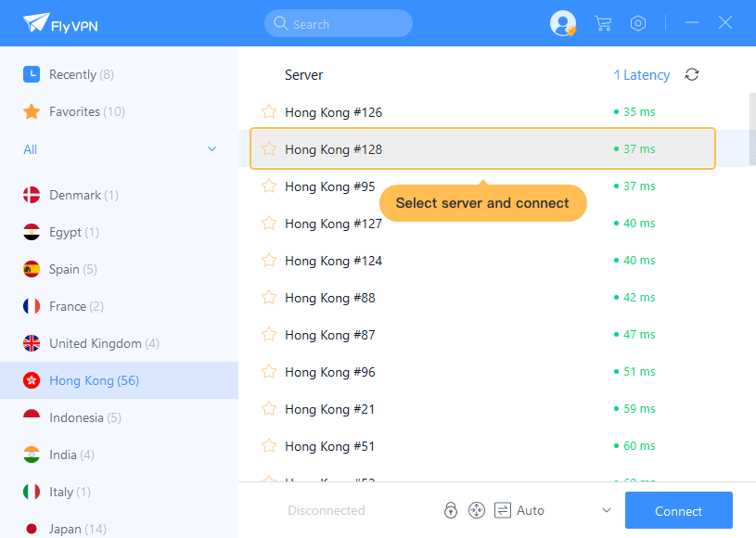Favorite Hong Kong #128 with its star
Image resolution: width=756 pixels, height=538 pixels.
[x=269, y=149]
